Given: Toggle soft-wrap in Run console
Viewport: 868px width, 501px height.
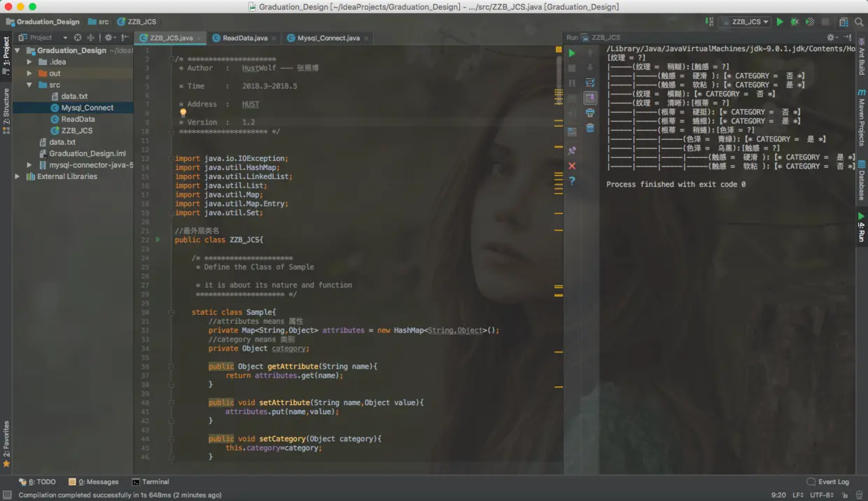Looking at the screenshot, I should [590, 83].
